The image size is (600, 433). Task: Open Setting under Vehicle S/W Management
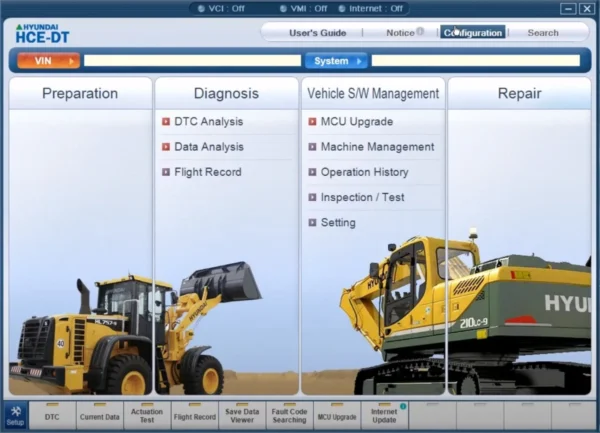[338, 223]
